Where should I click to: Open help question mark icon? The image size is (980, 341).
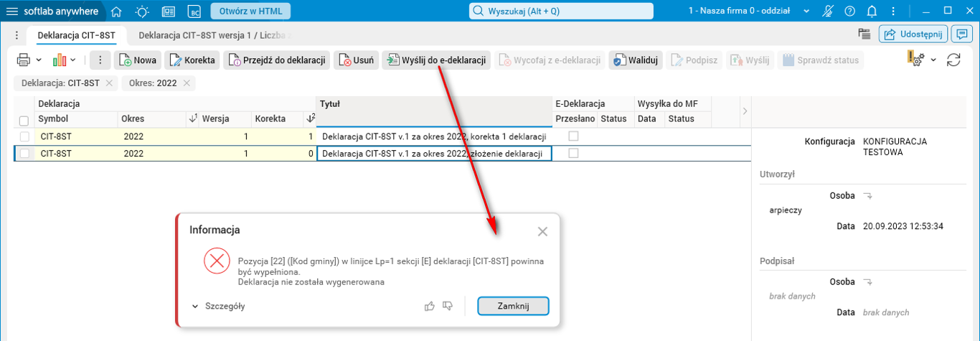tap(849, 11)
